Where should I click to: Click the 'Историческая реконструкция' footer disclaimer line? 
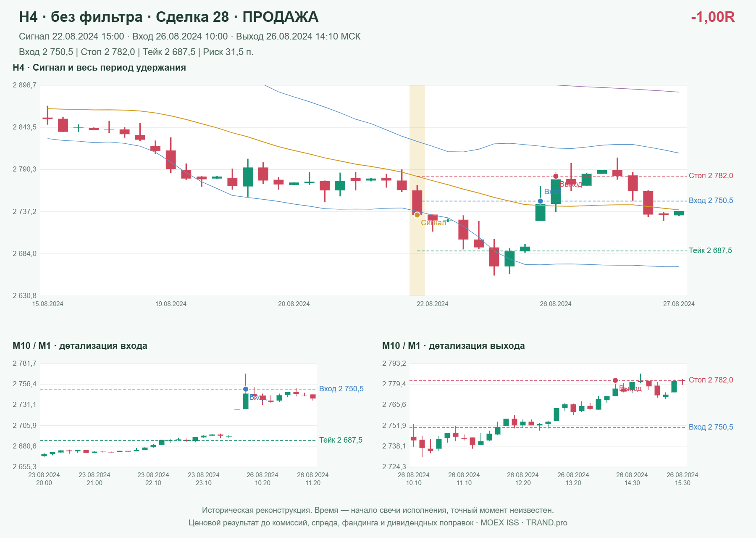(x=378, y=510)
